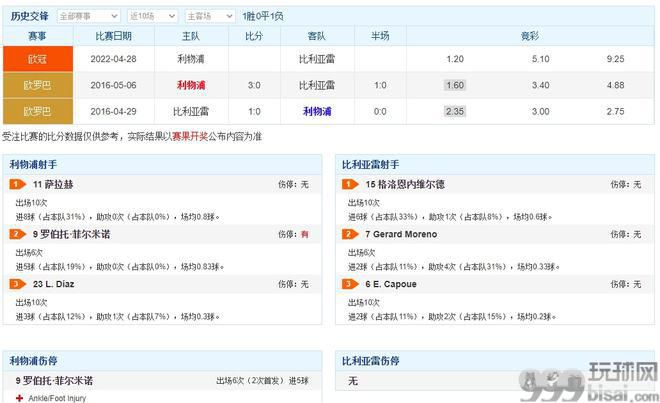Click red 有 injury status for 菲尔米诺

[x=305, y=234]
